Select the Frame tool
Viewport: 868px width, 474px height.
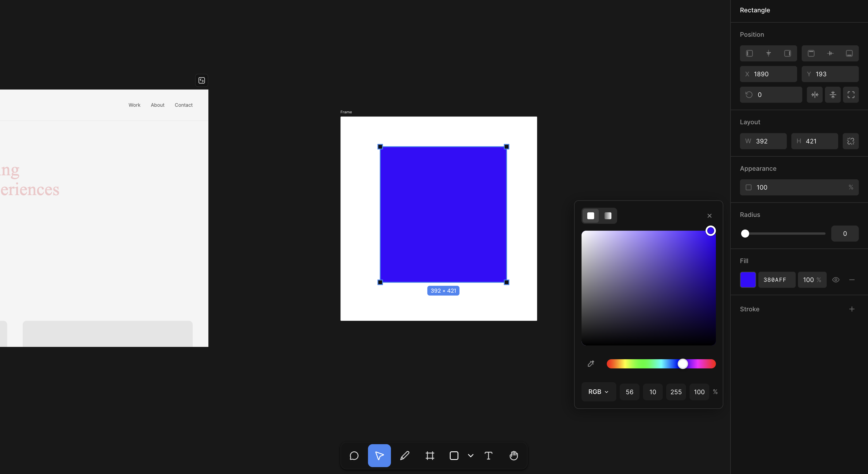tap(430, 455)
